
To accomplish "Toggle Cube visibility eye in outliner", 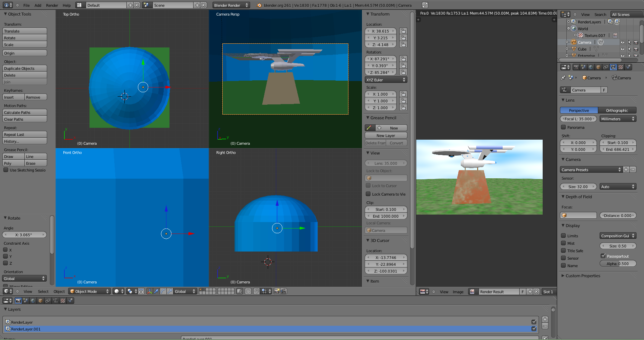I will click(x=622, y=49).
